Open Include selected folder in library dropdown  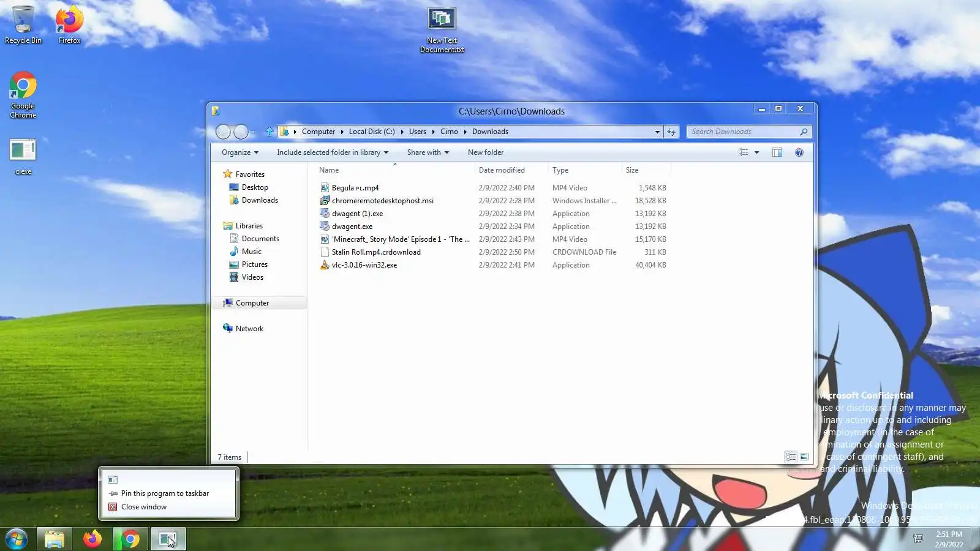pyautogui.click(x=333, y=152)
